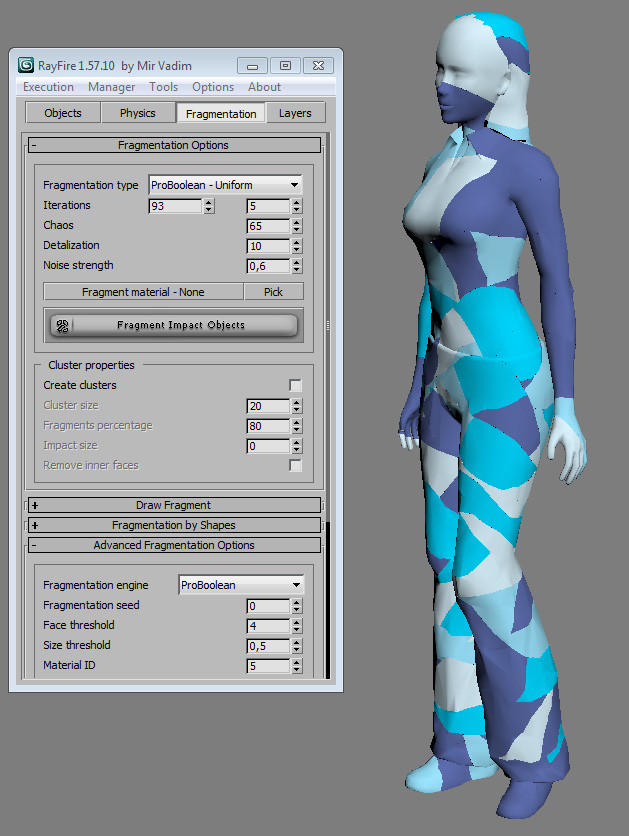Click the second Iterations field showing 5

[268, 206]
